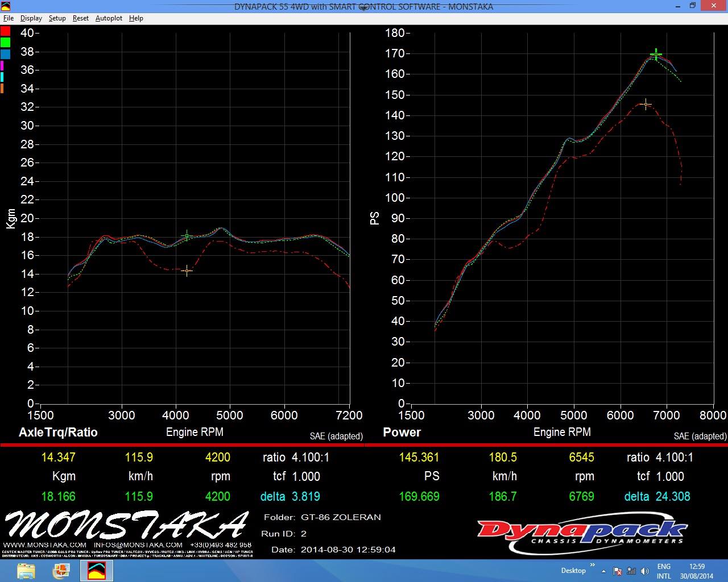Click the torque graph Engine RPM label
Viewport: 728px width, 582px height.
tap(195, 432)
